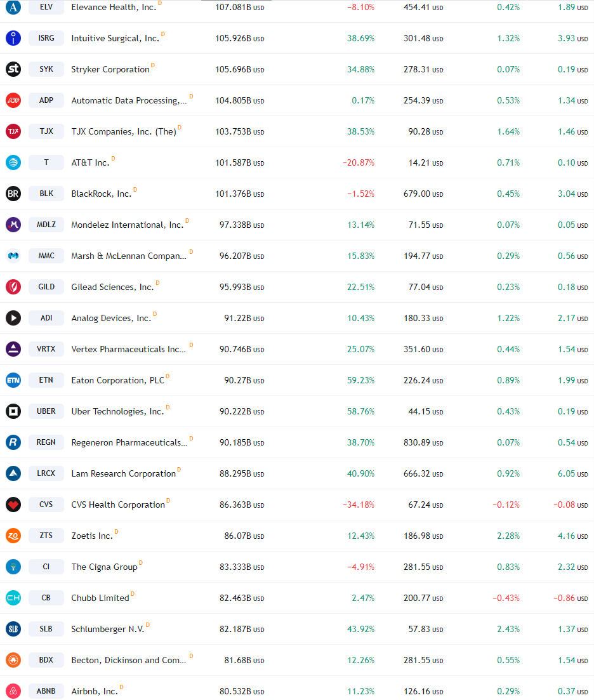
Task: Click the Vertex Pharmaceuticals logo icon
Action: click(x=13, y=349)
